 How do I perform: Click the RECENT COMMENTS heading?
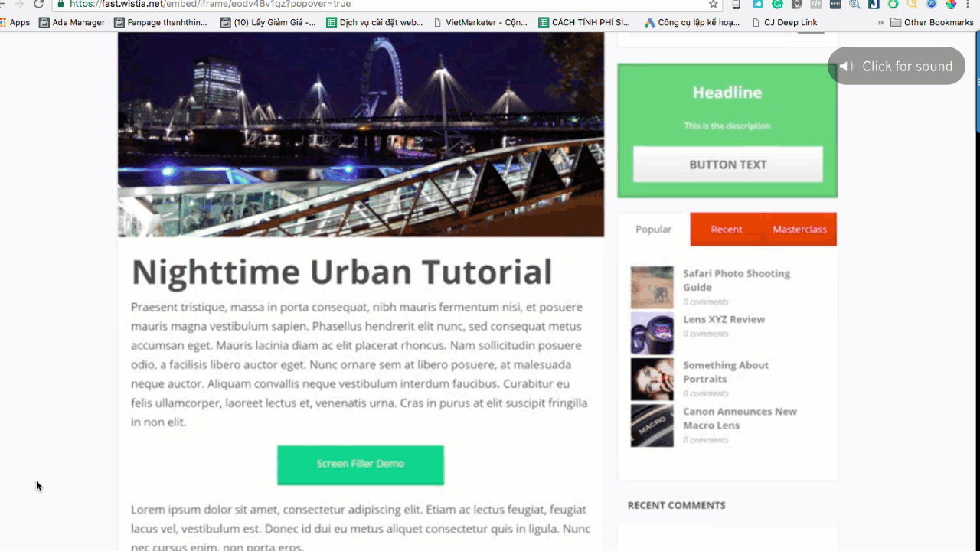pyautogui.click(x=676, y=505)
